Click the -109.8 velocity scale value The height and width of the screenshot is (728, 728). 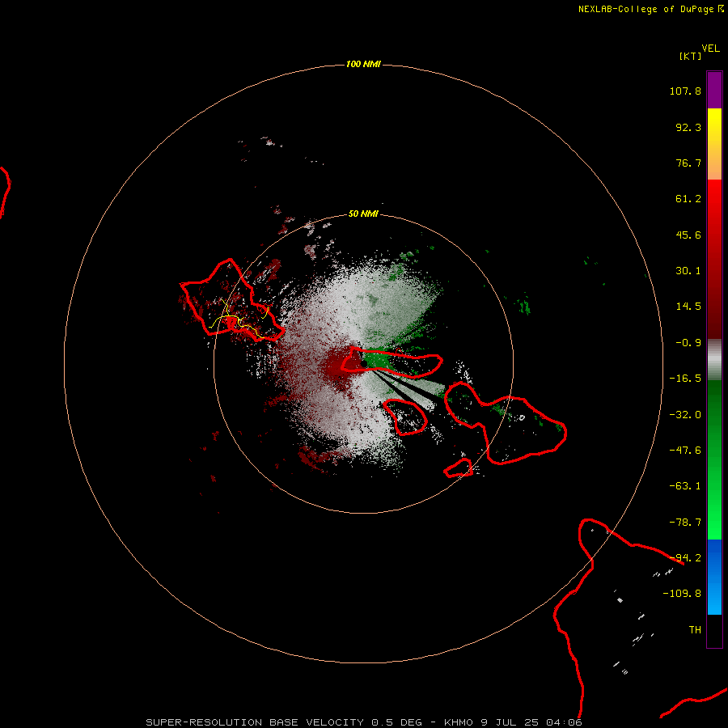pos(682,594)
